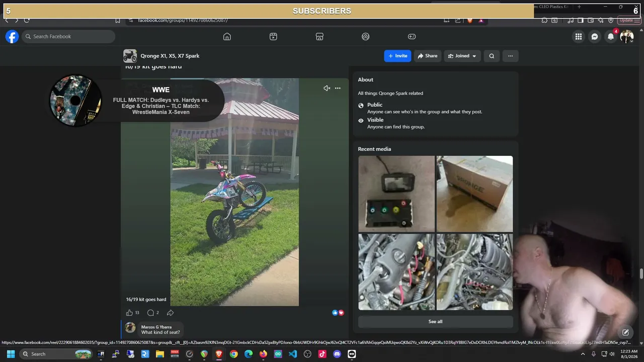The width and height of the screenshot is (644, 362).
Task: Open the Reels video tab icon
Action: [x=273, y=36]
